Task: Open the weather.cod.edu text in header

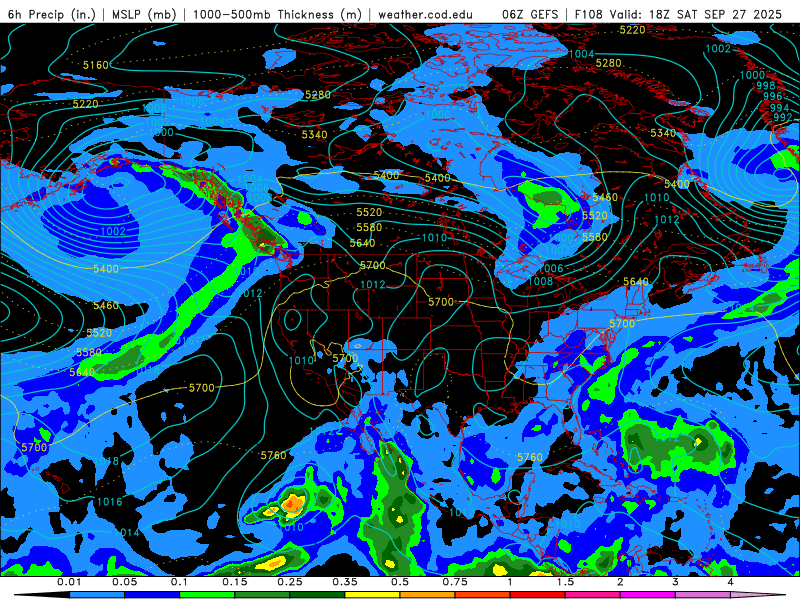Action: pyautogui.click(x=426, y=14)
